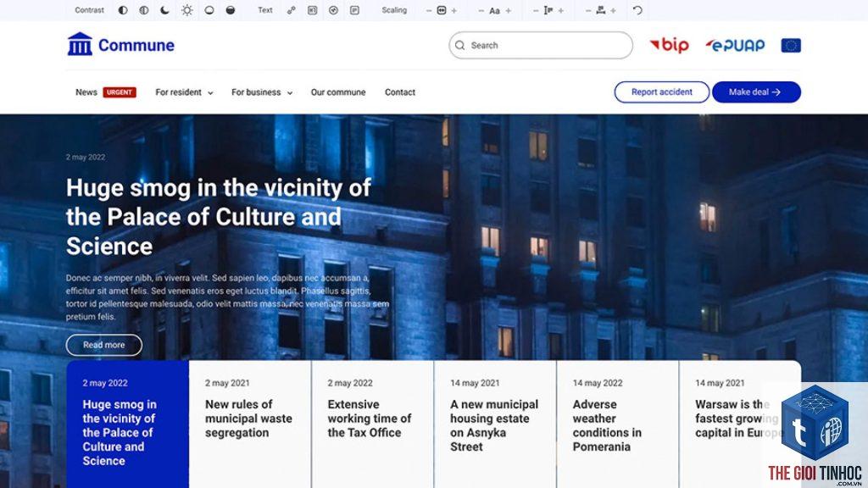Increase page width scaling with plus
Image resolution: width=868 pixels, height=488 pixels.
454,10
